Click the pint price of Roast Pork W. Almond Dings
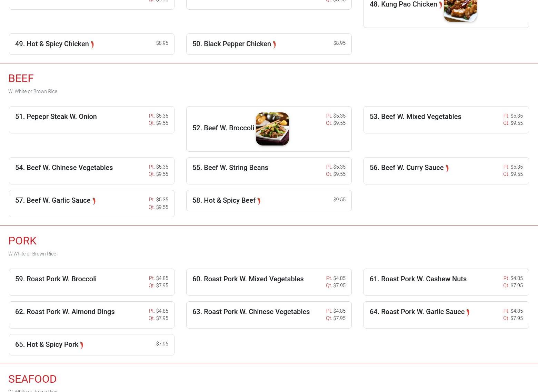 pos(159,311)
